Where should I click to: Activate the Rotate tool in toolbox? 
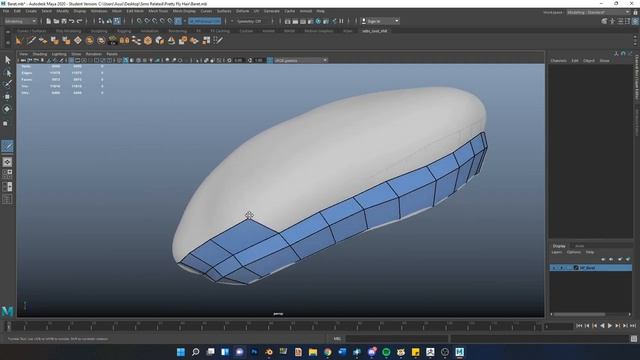(x=7, y=109)
